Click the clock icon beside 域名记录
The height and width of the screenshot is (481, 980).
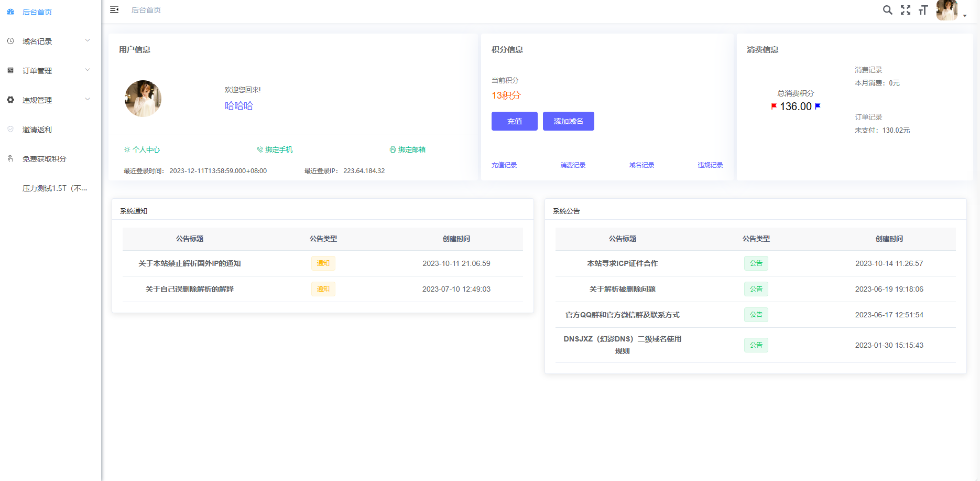coord(10,40)
